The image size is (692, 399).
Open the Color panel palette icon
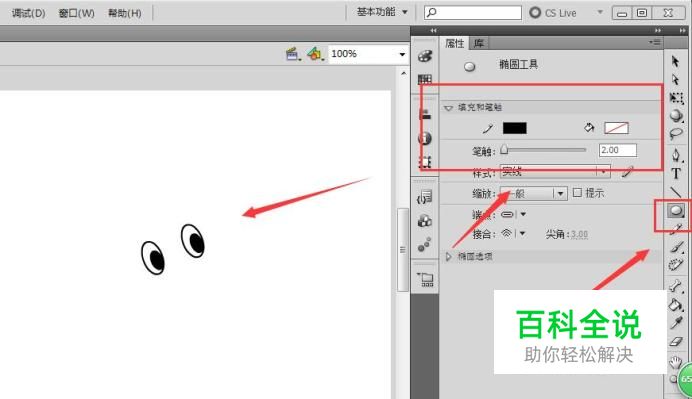coord(425,56)
